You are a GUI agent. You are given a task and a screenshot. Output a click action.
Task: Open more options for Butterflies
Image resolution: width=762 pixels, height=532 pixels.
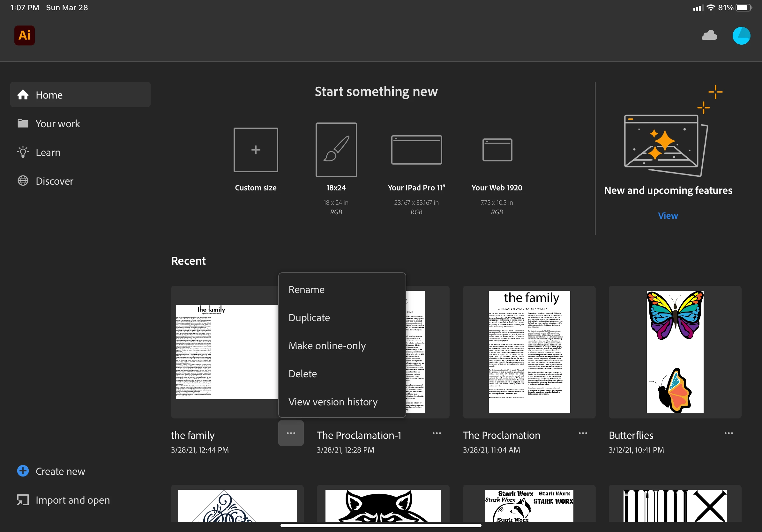pyautogui.click(x=728, y=433)
